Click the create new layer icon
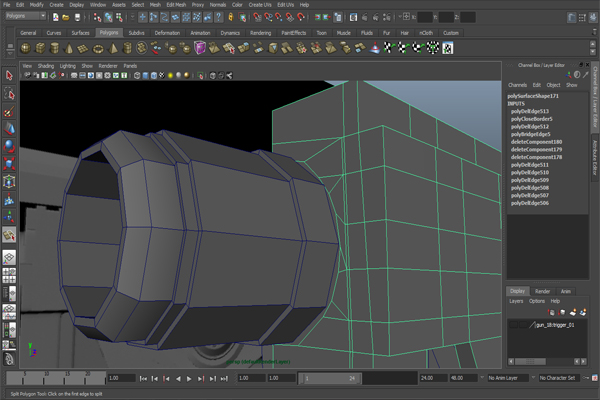The height and width of the screenshot is (400, 600). (x=572, y=313)
